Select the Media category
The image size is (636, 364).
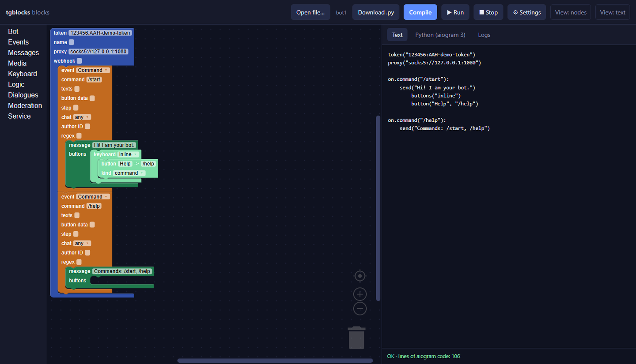[17, 63]
